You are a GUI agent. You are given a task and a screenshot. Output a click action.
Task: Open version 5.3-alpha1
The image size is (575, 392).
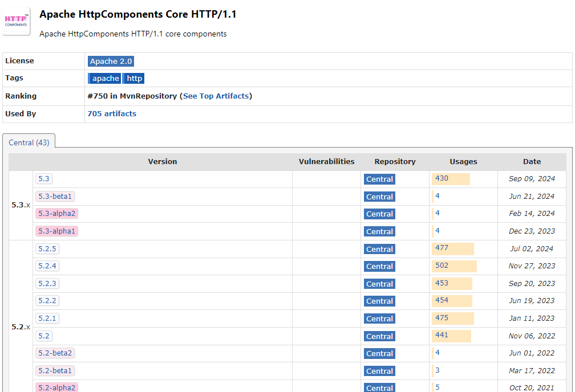click(x=57, y=231)
